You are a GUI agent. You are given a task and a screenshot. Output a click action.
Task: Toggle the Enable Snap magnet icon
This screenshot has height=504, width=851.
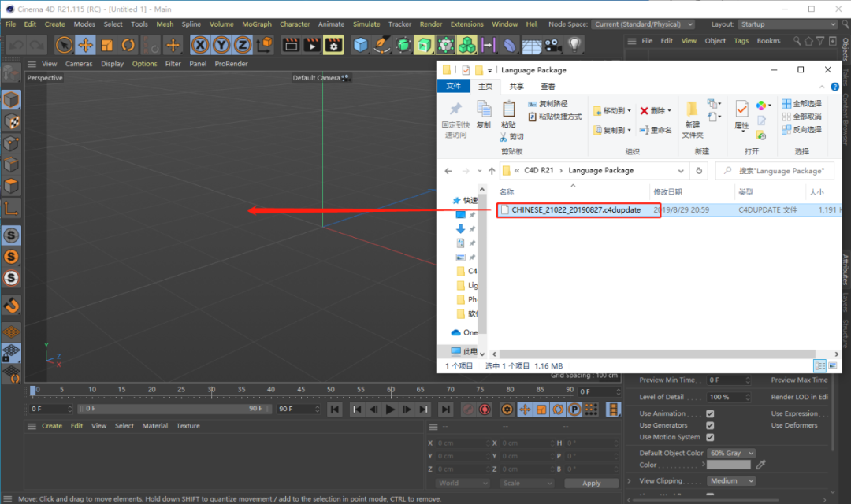click(x=11, y=306)
